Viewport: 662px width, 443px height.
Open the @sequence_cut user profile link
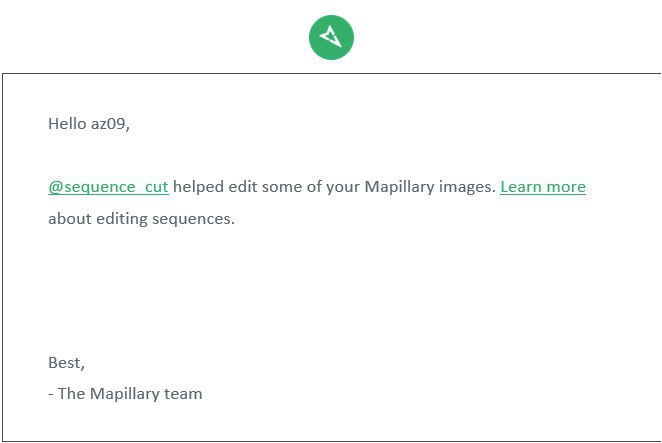(x=109, y=187)
